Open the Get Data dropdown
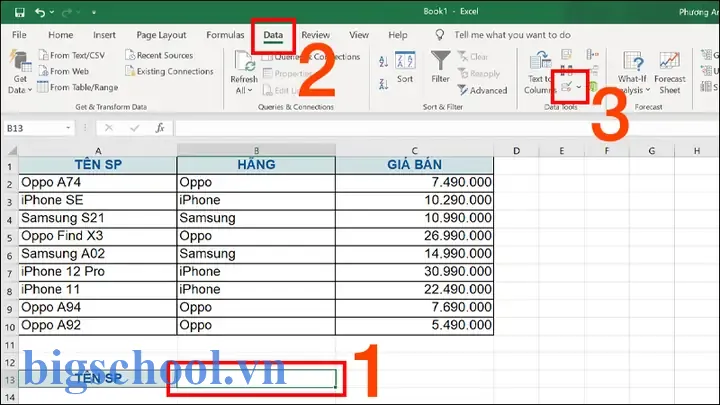 point(20,73)
